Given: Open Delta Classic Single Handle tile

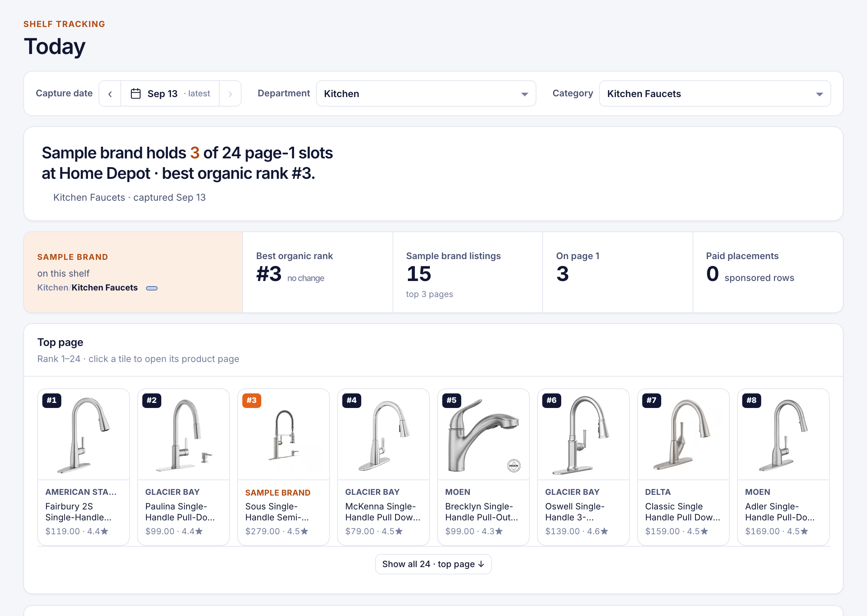Looking at the screenshot, I should pos(683,467).
